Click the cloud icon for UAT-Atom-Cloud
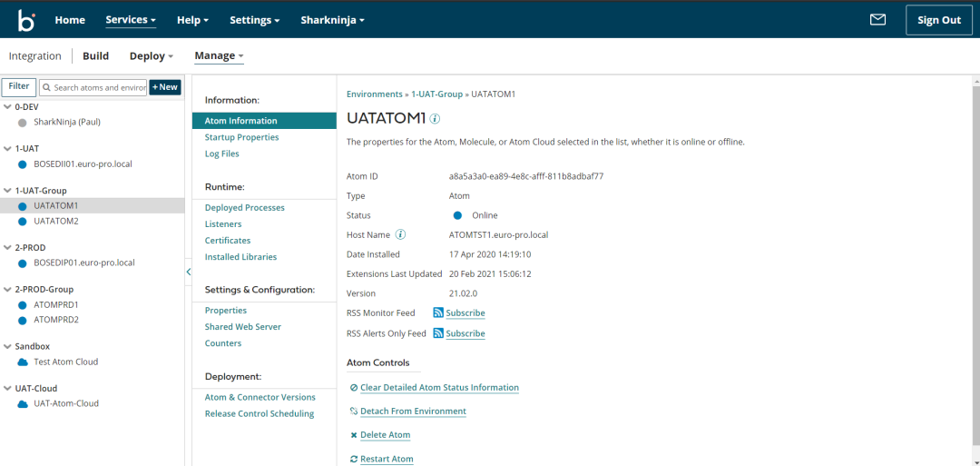This screenshot has width=980, height=466. point(23,404)
